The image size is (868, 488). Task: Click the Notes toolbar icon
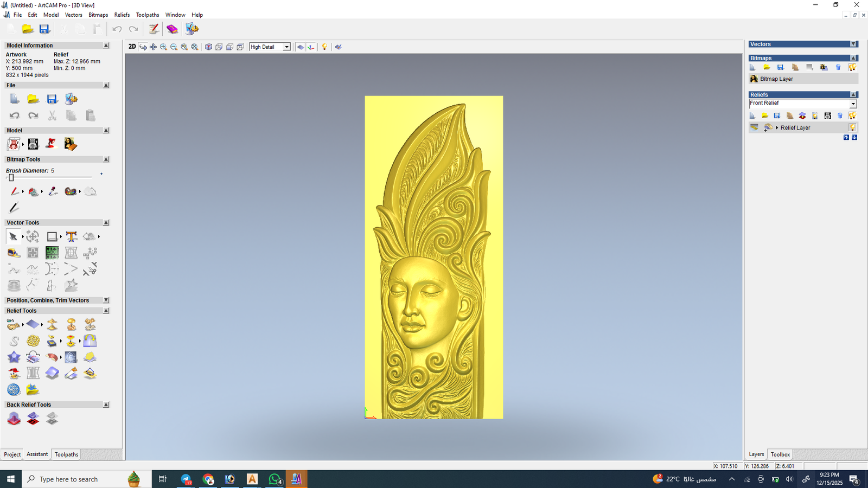[x=154, y=29]
